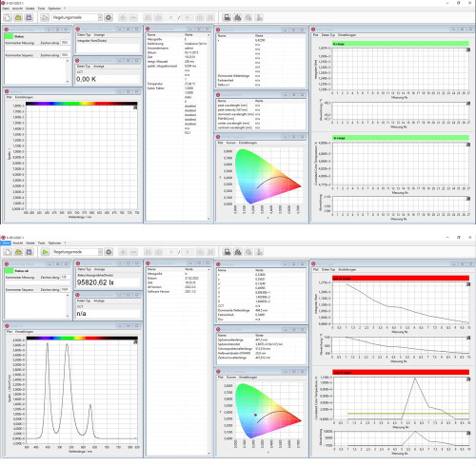Click the rainbow spectrum color bar above the peaked plot
This screenshot has width=476, height=466.
click(x=82, y=338)
